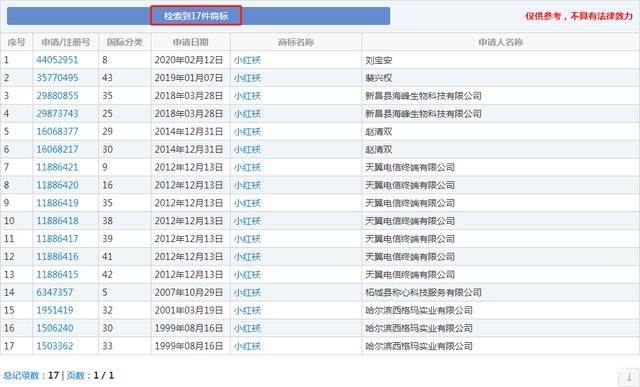Select applicant name 刘宝安
Viewport: 640px width, 387px height.
pos(379,60)
